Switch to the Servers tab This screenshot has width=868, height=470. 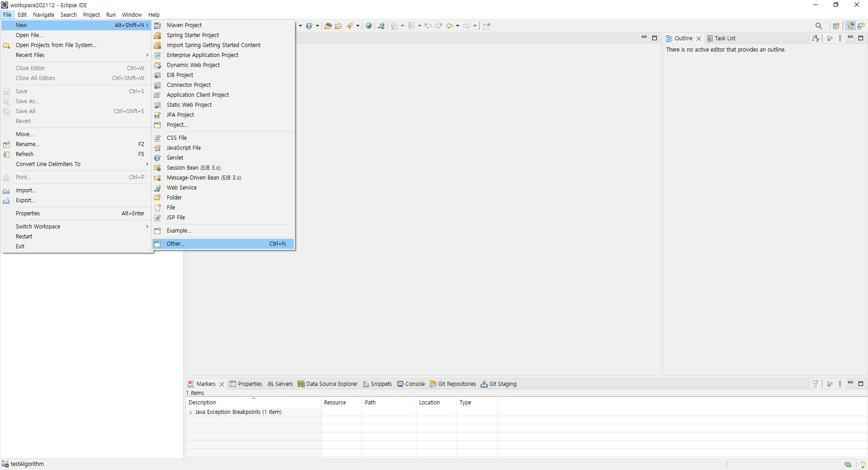[280, 384]
